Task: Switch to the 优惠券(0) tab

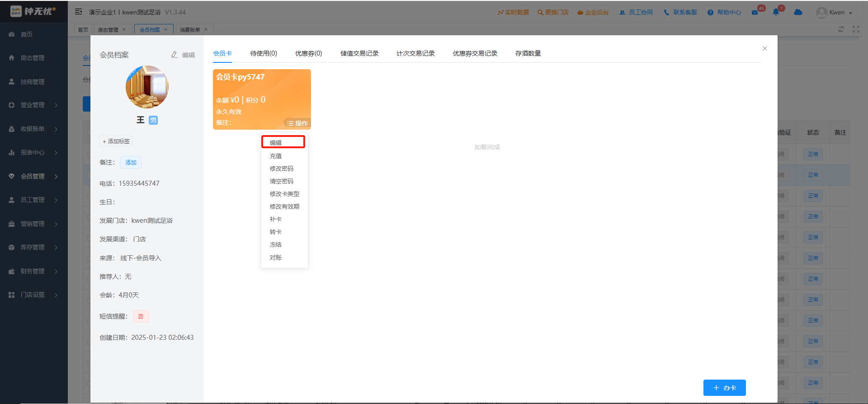Action: (309, 53)
